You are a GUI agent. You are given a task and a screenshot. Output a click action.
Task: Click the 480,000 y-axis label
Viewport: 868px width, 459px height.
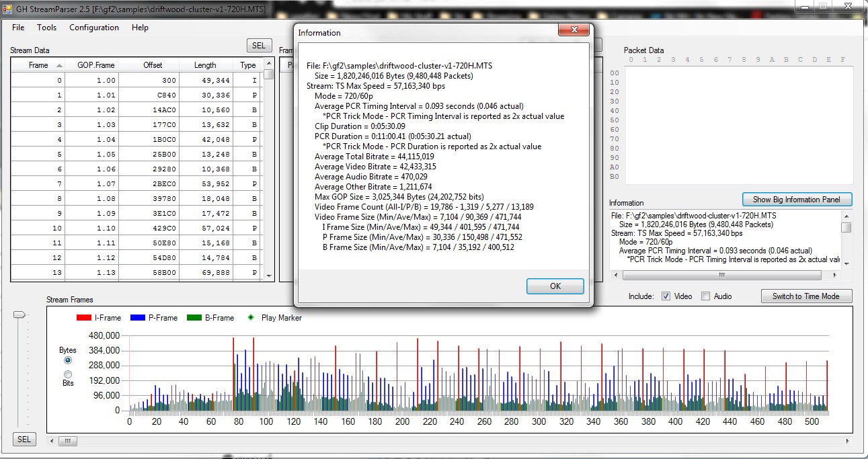[x=104, y=336]
